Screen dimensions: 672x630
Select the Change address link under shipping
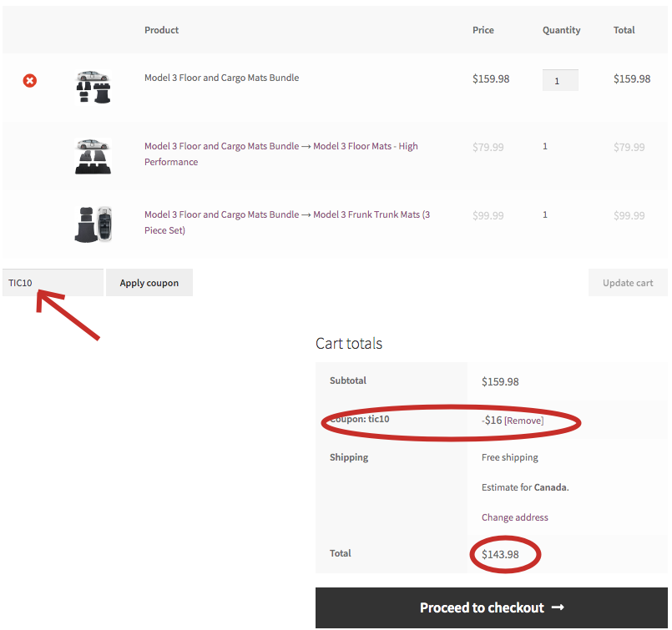click(514, 517)
